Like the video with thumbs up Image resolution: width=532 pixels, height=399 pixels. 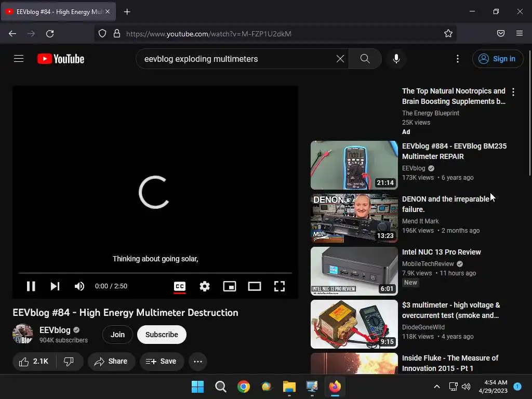click(34, 362)
